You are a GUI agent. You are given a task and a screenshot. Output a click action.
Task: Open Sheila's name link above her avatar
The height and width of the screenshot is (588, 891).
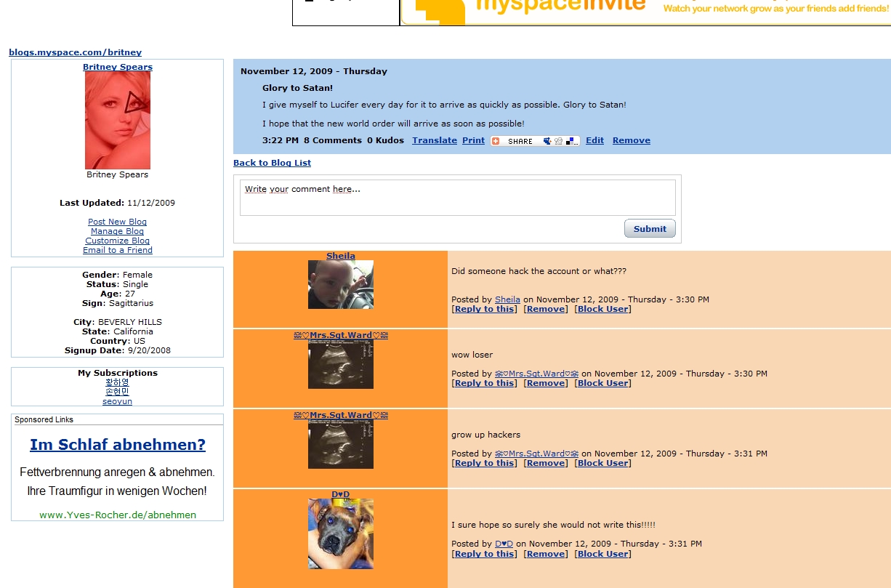click(341, 256)
